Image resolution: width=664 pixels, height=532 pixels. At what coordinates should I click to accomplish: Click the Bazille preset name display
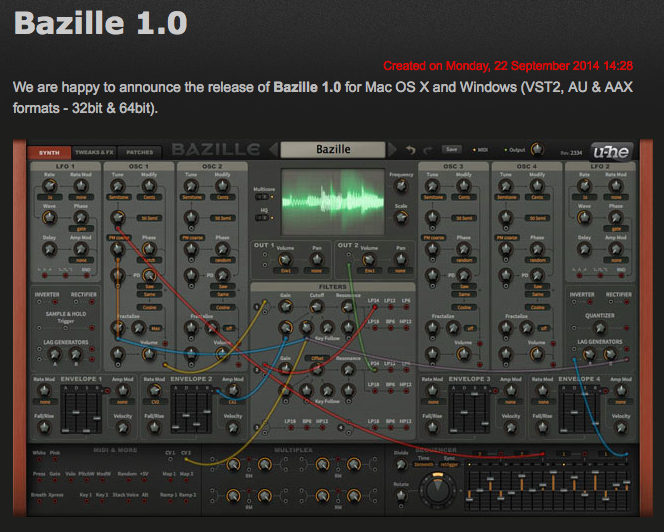(333, 150)
